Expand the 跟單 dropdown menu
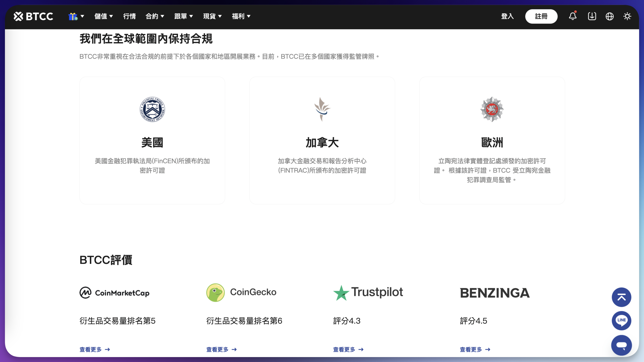 tap(183, 16)
